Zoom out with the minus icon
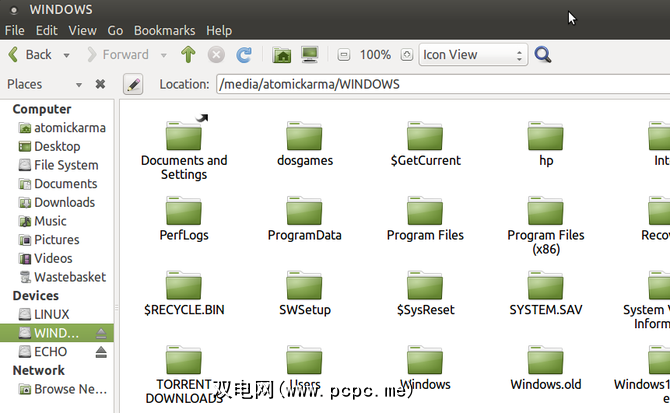 [344, 55]
